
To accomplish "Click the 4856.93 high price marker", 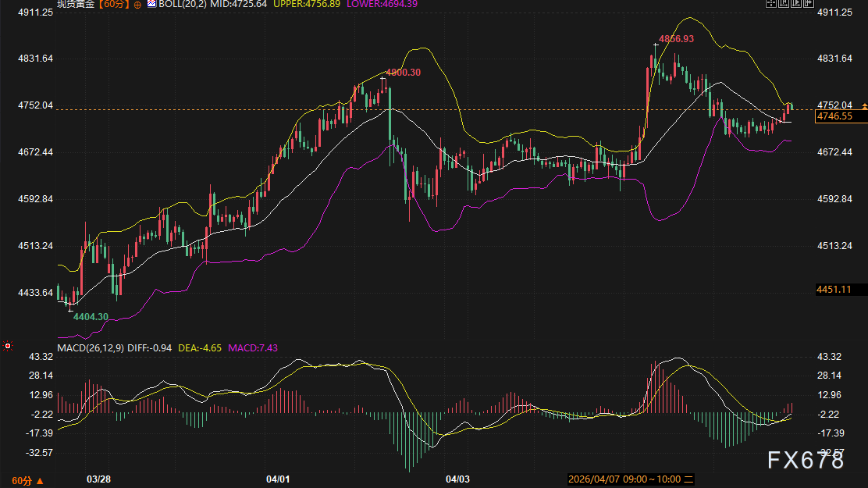I will [x=676, y=38].
